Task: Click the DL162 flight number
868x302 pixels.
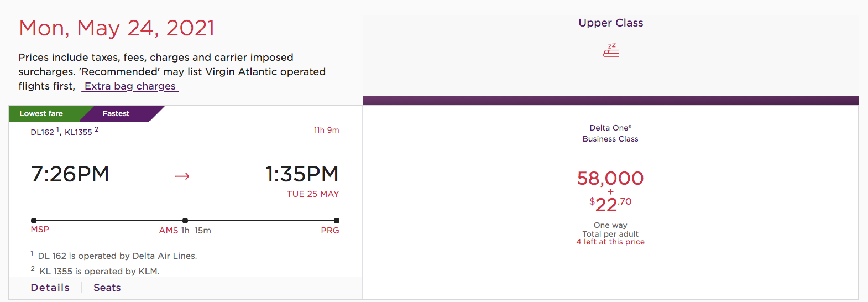Action: tap(43, 132)
